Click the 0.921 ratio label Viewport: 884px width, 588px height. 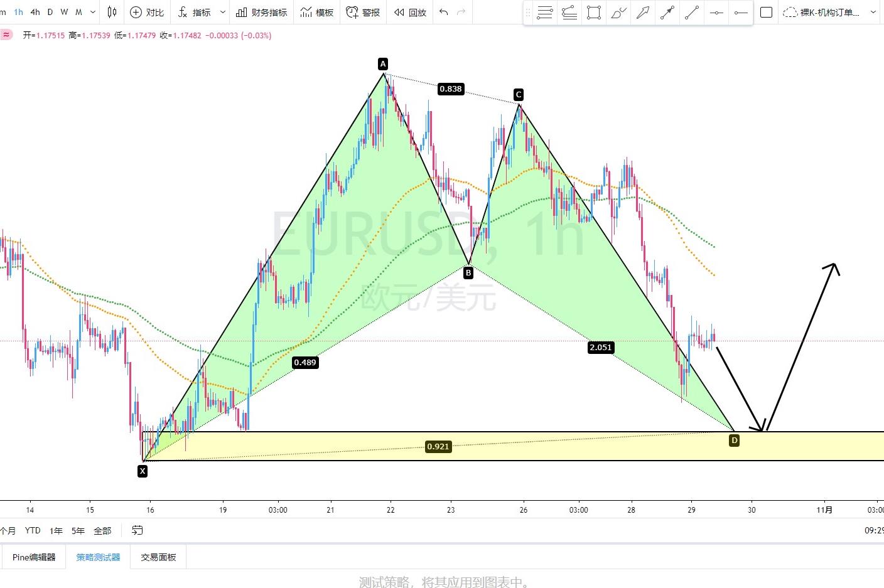(x=438, y=447)
